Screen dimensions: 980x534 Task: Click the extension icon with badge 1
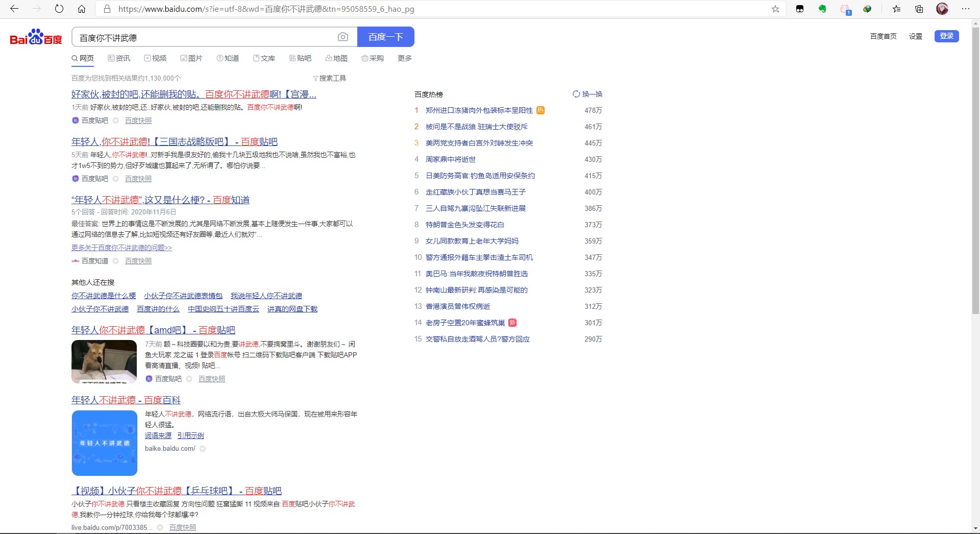[845, 9]
